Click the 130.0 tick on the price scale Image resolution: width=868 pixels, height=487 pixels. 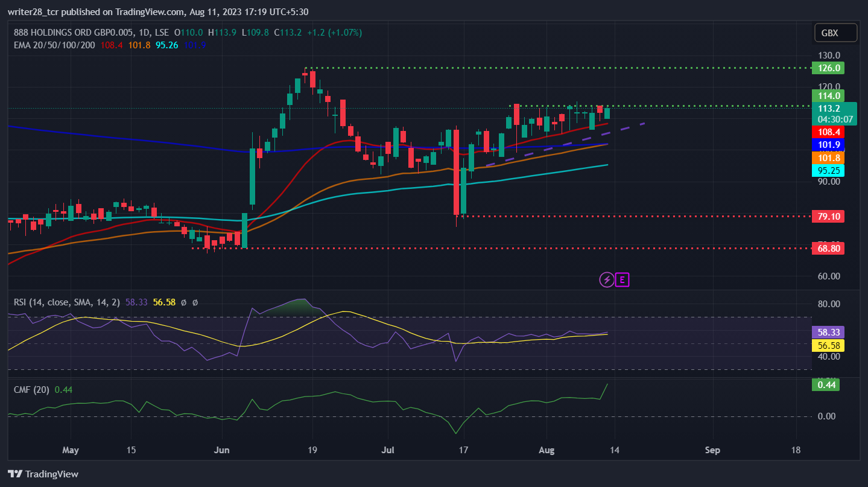pyautogui.click(x=829, y=55)
